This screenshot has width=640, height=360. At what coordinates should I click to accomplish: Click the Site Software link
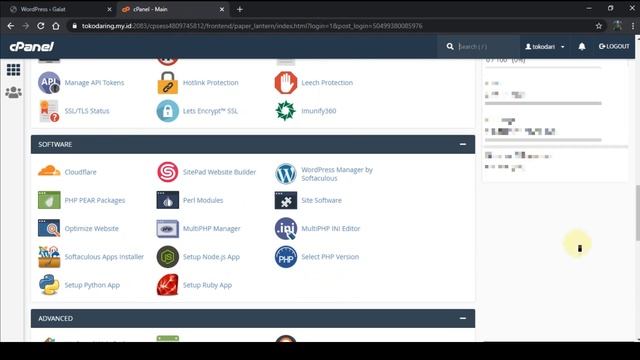click(322, 200)
